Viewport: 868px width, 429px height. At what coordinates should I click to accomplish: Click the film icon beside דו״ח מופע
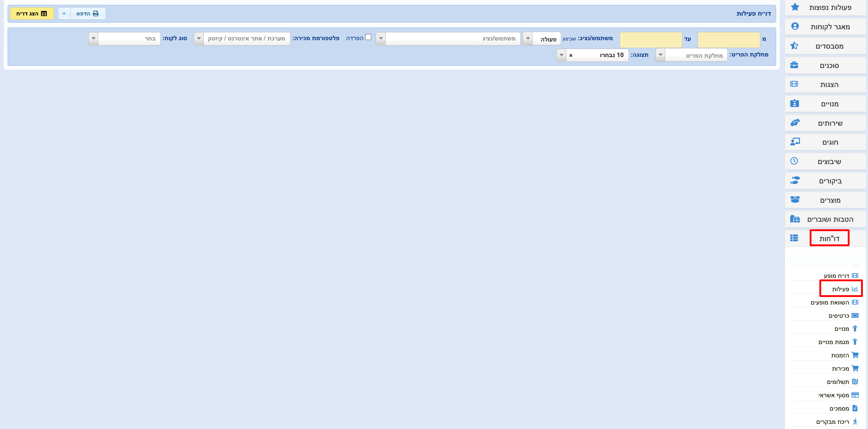(855, 276)
